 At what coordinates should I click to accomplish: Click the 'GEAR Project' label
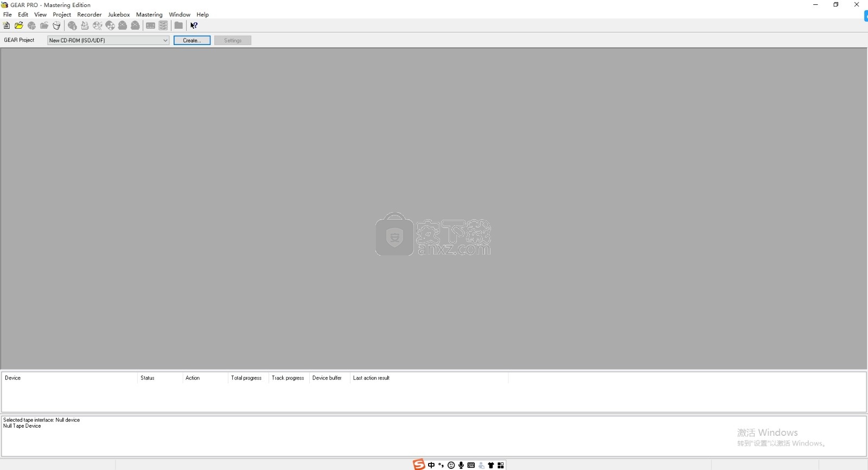tap(19, 40)
